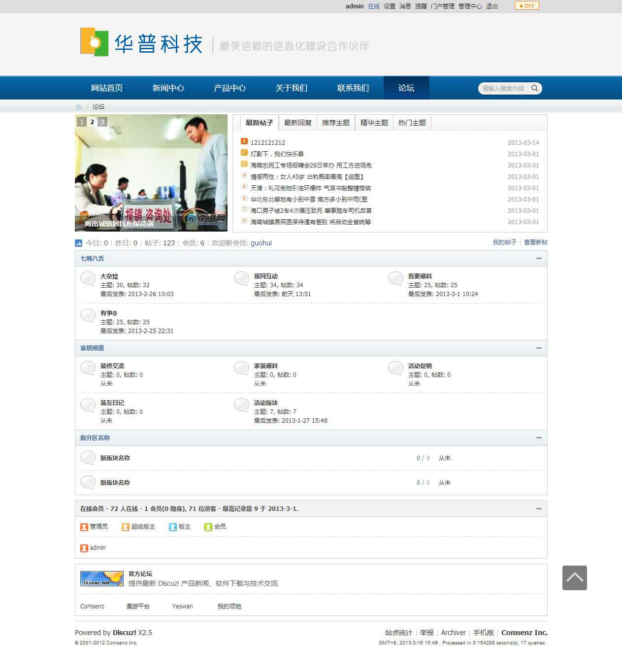Open the 漫游平台 friend link
622x672 pixels.
138,606
